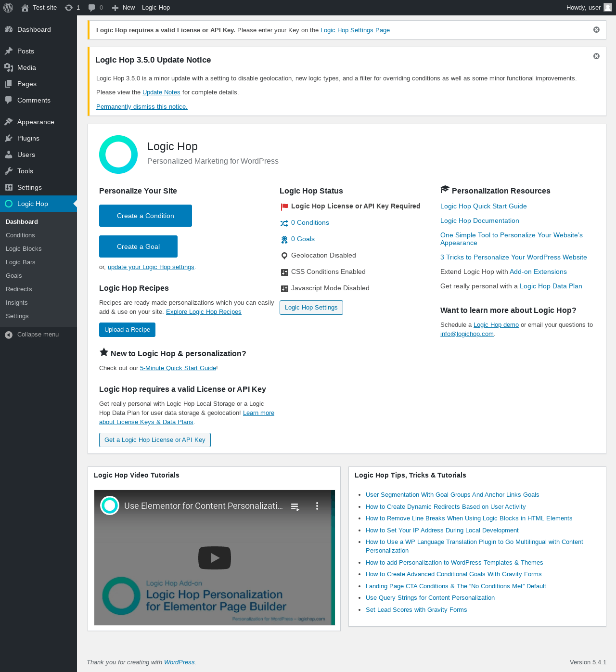Click the Collapse menu arrow icon
Viewport: 616px width, 672px height.
tap(9, 335)
